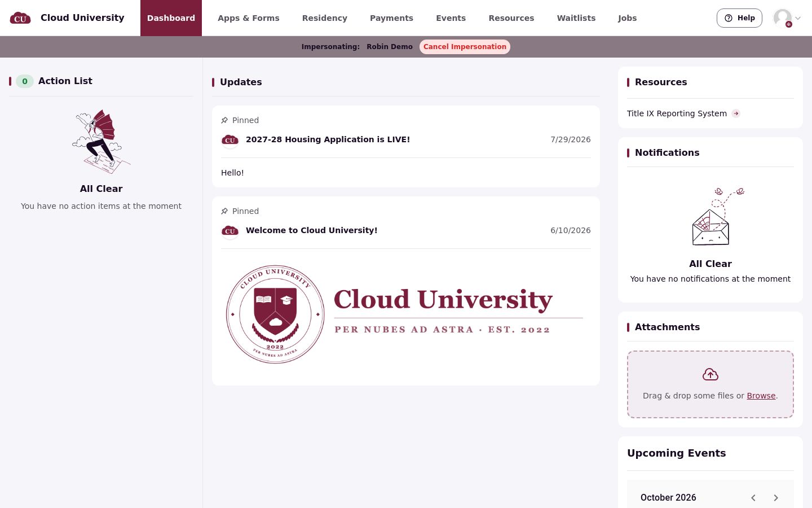The height and width of the screenshot is (508, 812).
Task: Click the Cloud University CU logo icon
Action: click(20, 18)
